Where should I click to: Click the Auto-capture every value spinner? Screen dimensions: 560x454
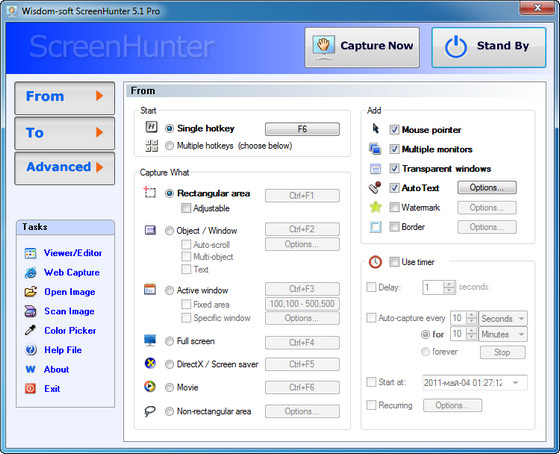472,318
